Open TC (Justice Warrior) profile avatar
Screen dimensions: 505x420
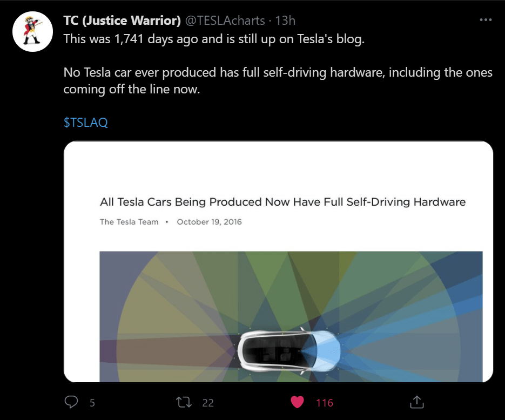[x=32, y=32]
